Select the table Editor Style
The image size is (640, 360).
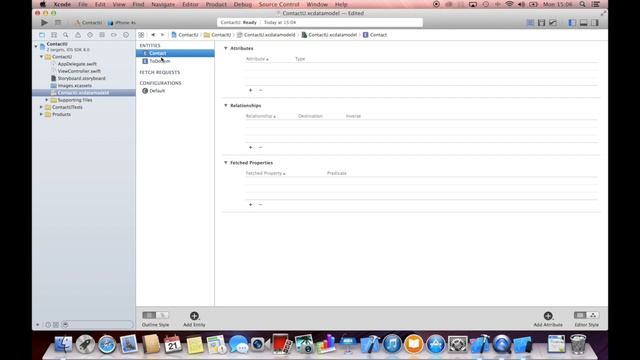click(580, 315)
